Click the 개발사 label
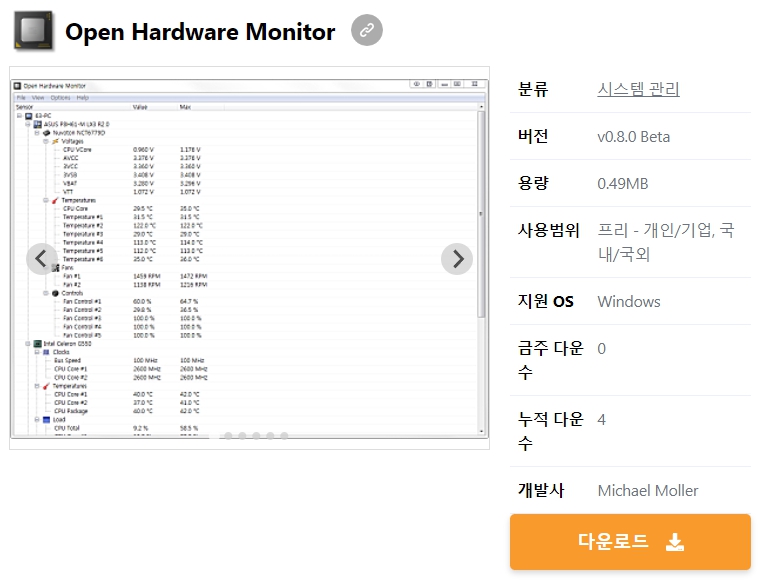 pos(540,490)
